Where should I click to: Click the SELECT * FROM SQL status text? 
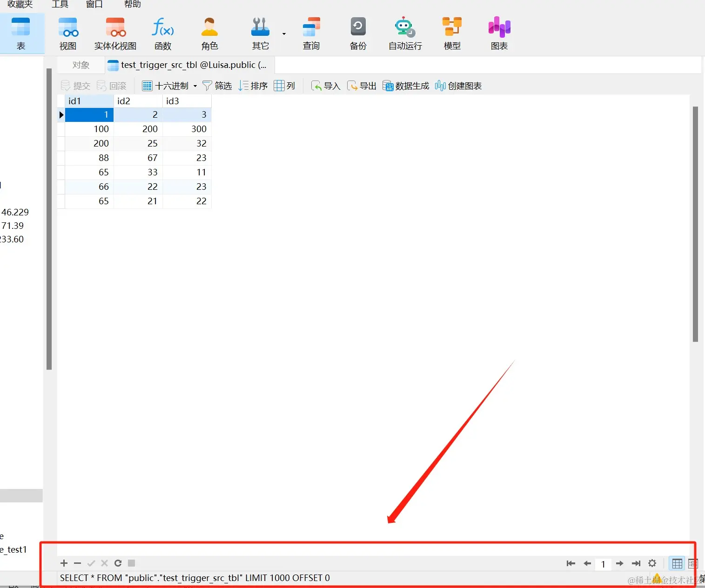(195, 578)
